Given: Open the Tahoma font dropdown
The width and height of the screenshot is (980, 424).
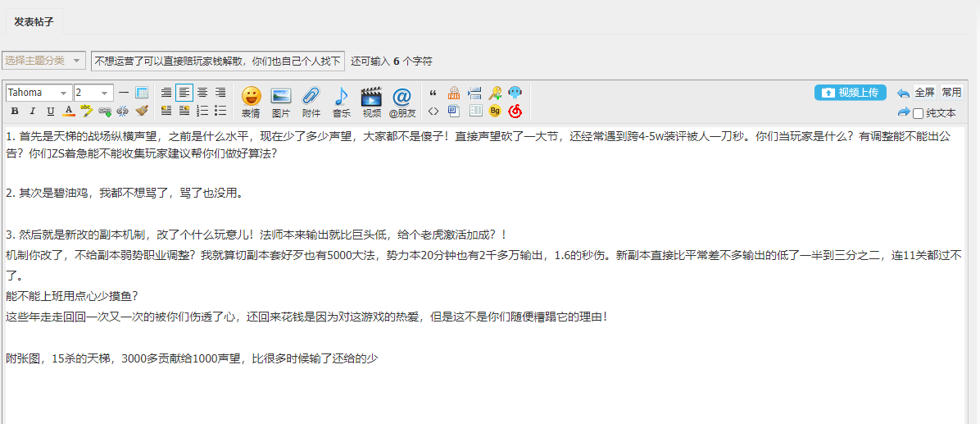Looking at the screenshot, I should (39, 93).
